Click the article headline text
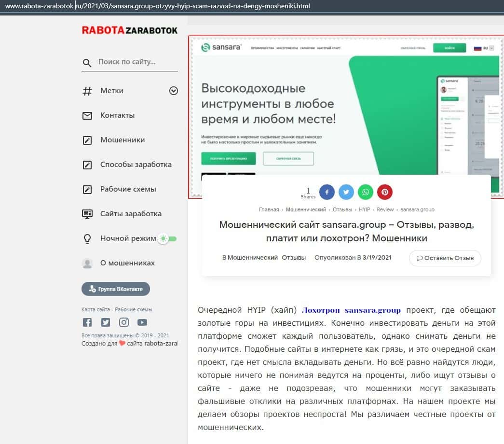The height and width of the screenshot is (444, 504). tap(346, 231)
